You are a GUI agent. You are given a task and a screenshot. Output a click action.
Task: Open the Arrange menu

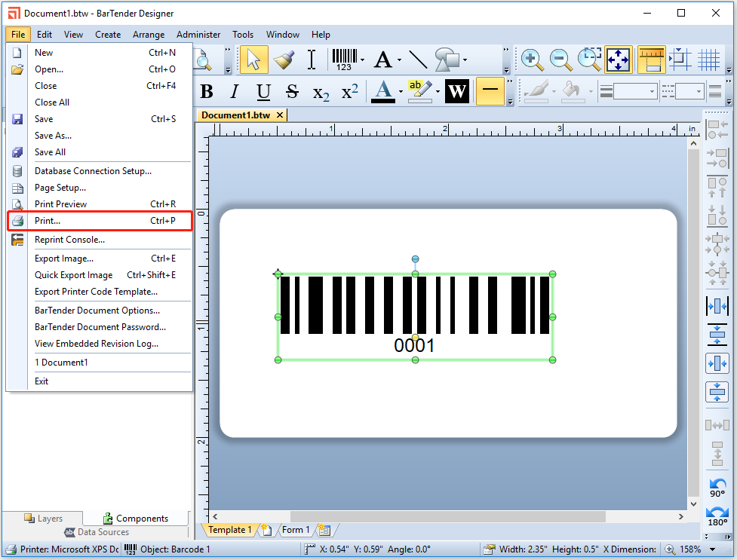point(149,35)
